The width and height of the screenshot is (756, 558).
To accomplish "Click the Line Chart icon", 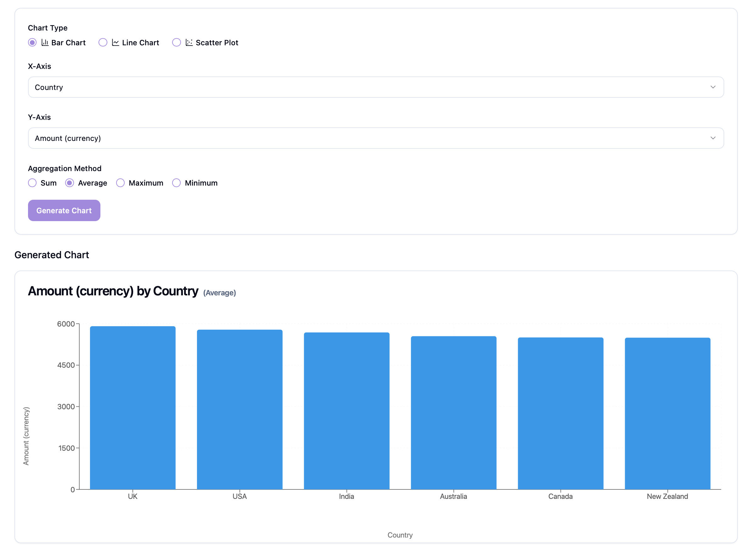I will point(116,42).
